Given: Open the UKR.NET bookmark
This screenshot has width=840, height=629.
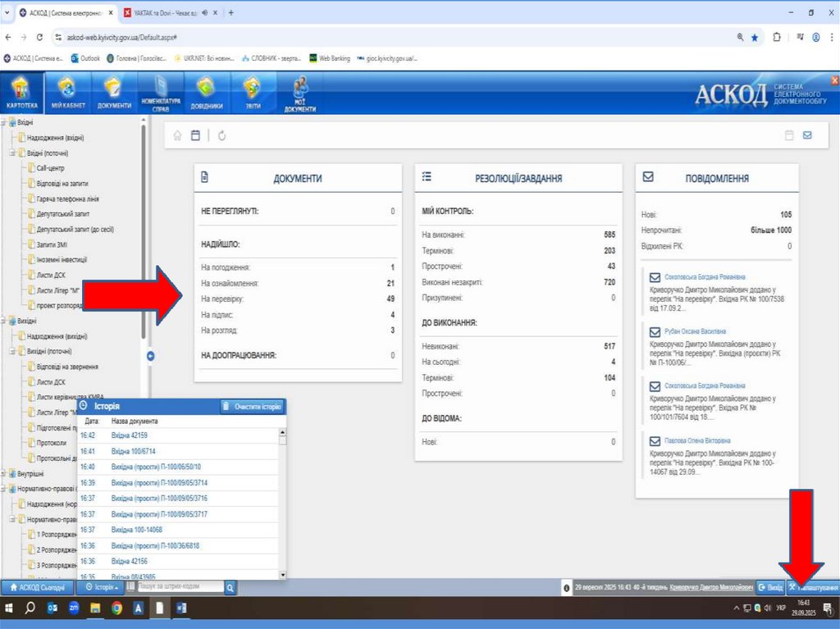Looking at the screenshot, I should pos(204,58).
